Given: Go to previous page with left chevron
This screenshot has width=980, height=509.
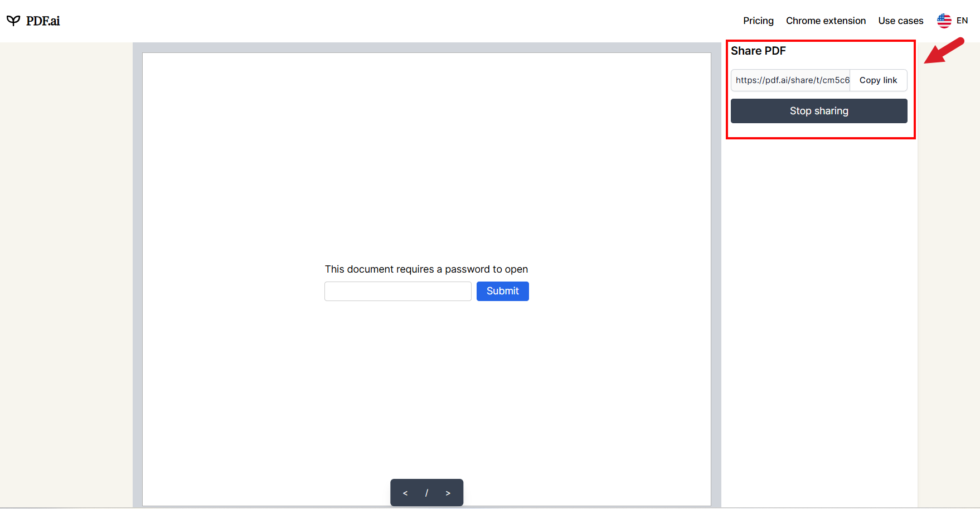Looking at the screenshot, I should pos(405,493).
